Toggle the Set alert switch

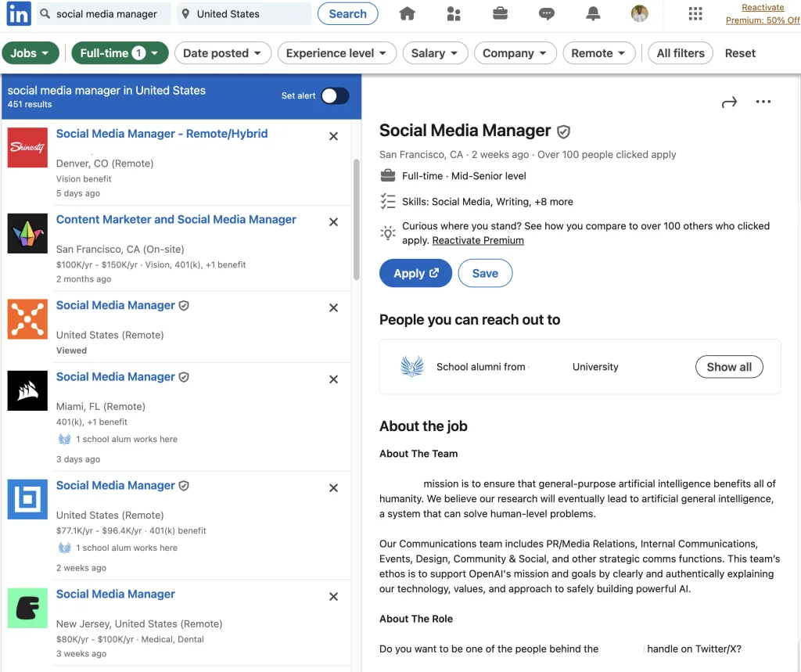(335, 95)
